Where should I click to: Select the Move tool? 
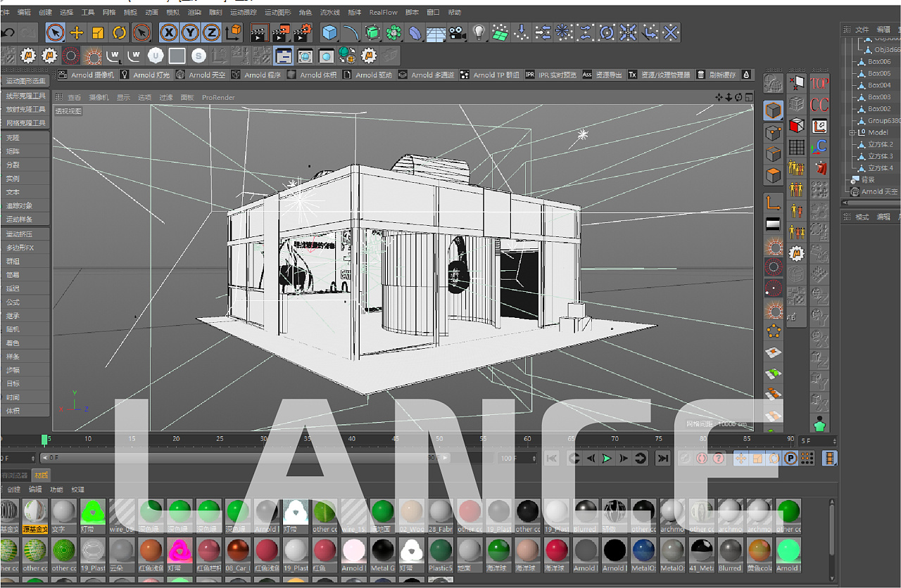[x=77, y=32]
